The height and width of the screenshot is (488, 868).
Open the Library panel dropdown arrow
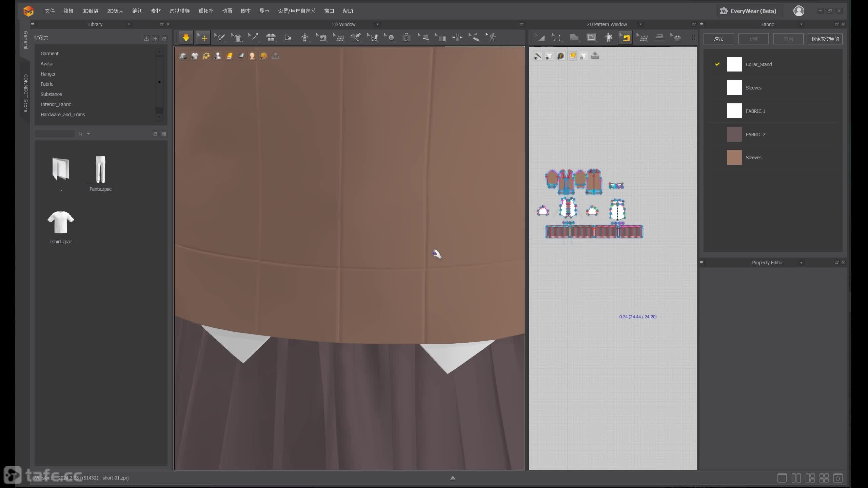pos(129,24)
